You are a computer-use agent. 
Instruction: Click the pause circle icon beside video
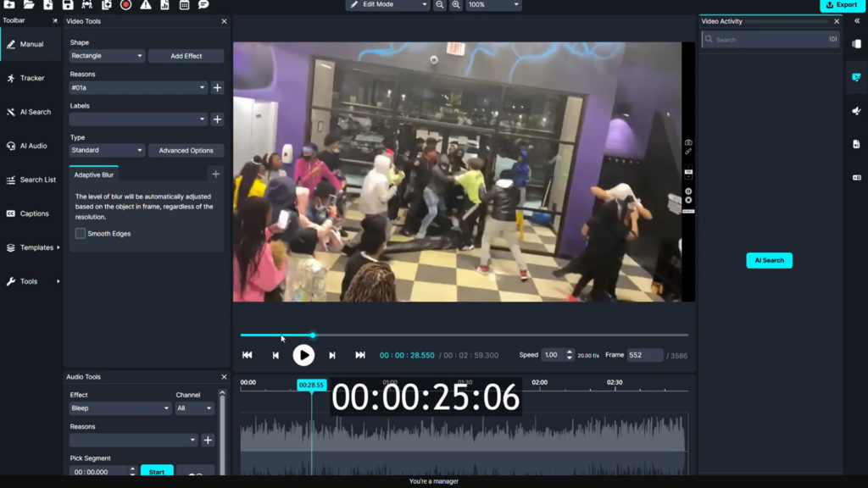point(688,191)
